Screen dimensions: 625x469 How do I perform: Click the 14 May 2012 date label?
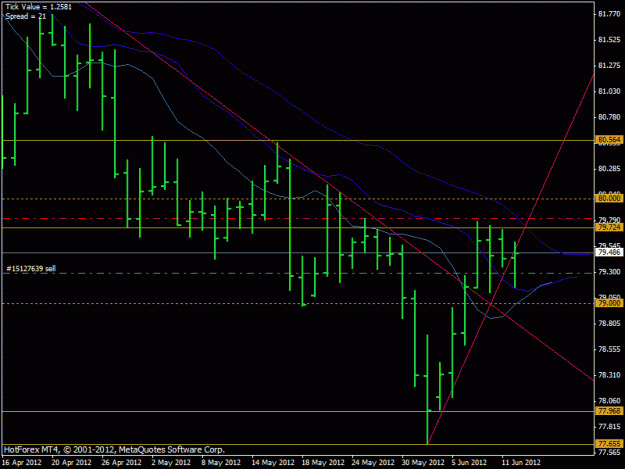(273, 462)
